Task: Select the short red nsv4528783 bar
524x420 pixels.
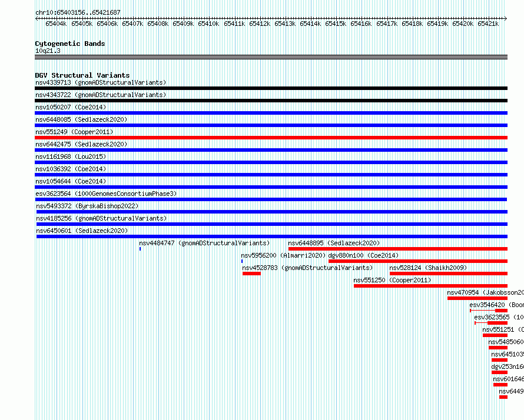Action: (x=251, y=274)
